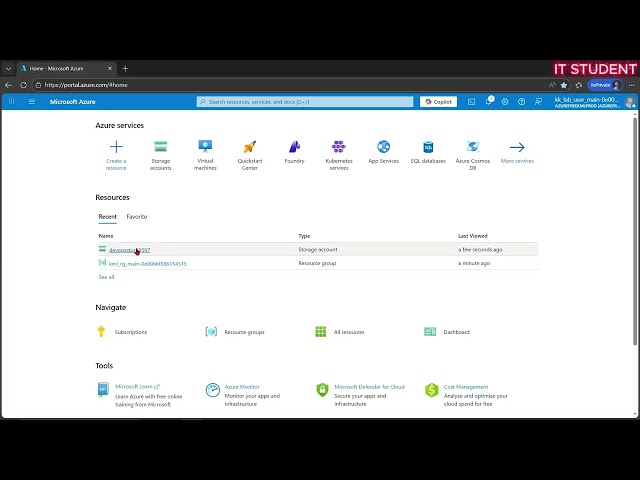Click the Last Viewed column header
This screenshot has height=480, width=640.
pos(473,236)
